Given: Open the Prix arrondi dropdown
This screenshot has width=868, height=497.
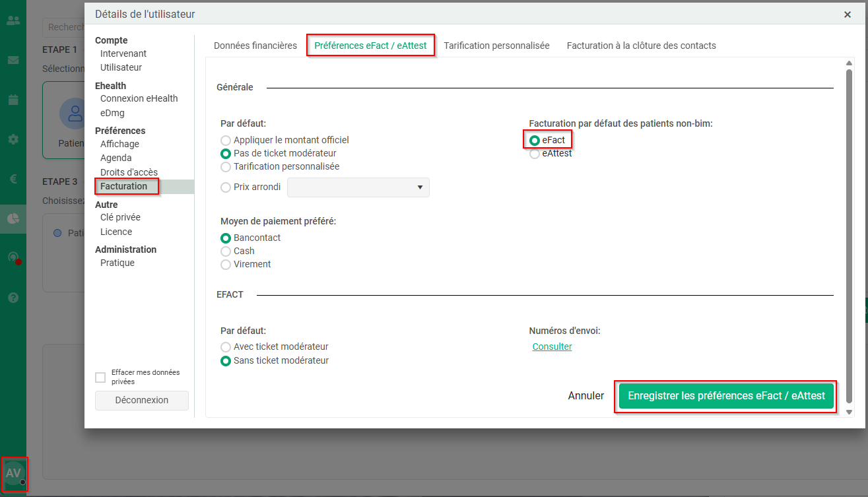Looking at the screenshot, I should click(358, 187).
